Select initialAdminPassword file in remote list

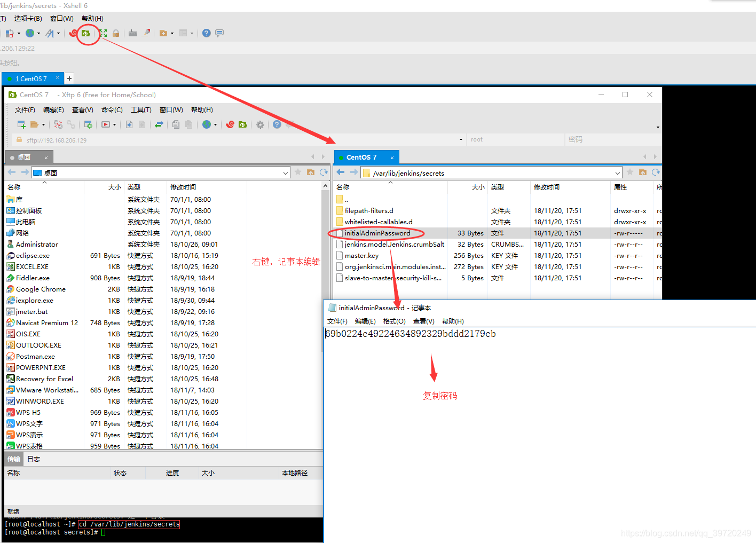377,233
